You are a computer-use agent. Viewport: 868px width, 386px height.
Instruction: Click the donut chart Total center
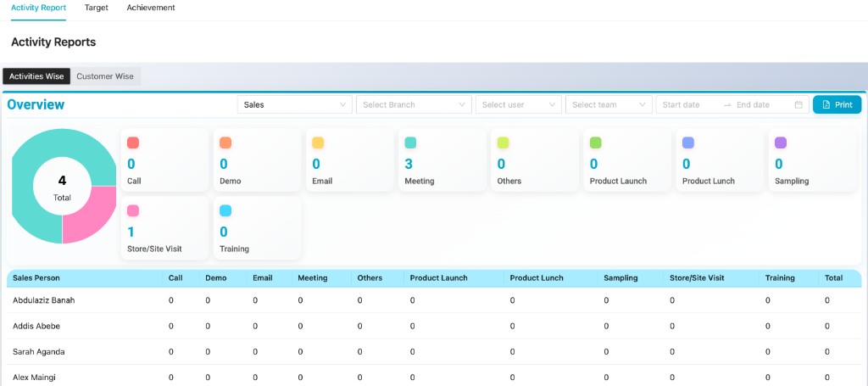(62, 187)
